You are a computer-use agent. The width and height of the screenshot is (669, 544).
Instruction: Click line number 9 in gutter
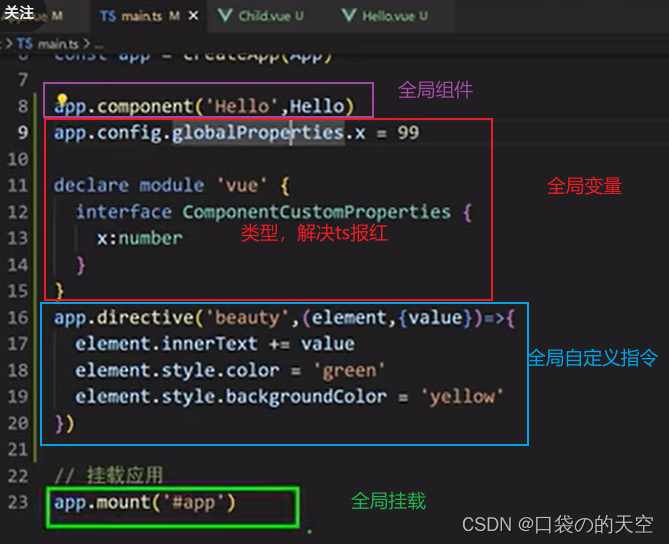tap(23, 133)
